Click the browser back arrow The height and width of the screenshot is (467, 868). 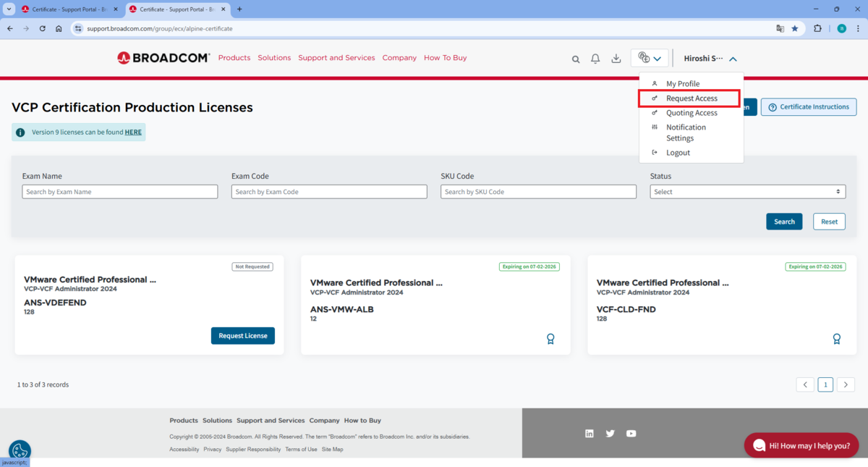9,28
